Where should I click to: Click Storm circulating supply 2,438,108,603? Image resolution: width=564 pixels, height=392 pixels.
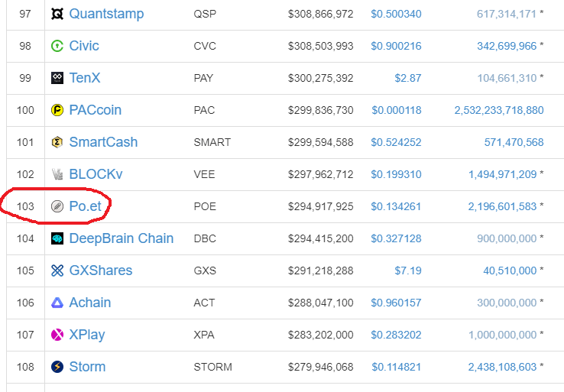pos(502,367)
